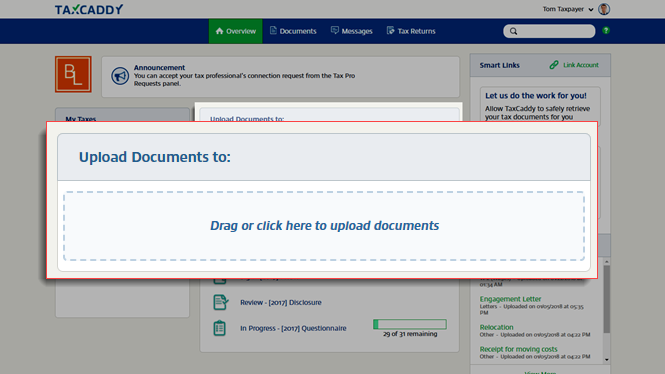Image resolution: width=665 pixels, height=374 pixels.
Task: Click the Review Disclosure document icon
Action: click(220, 302)
